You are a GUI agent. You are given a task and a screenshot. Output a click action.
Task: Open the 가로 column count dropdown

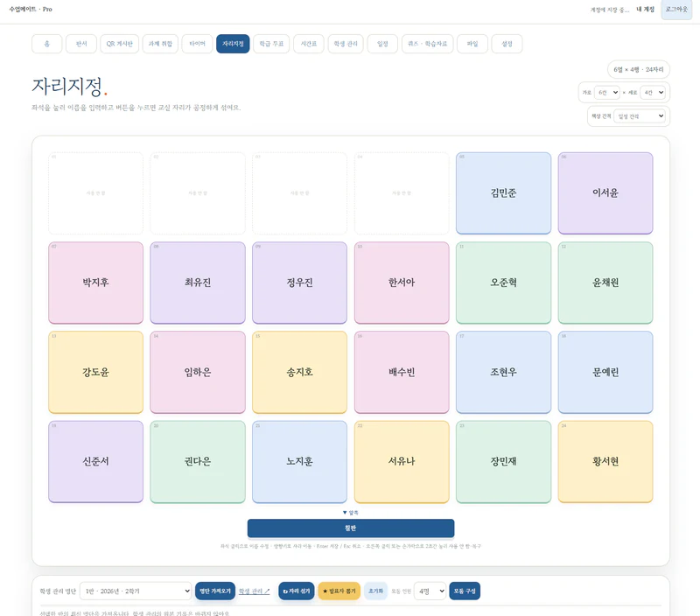(x=606, y=93)
